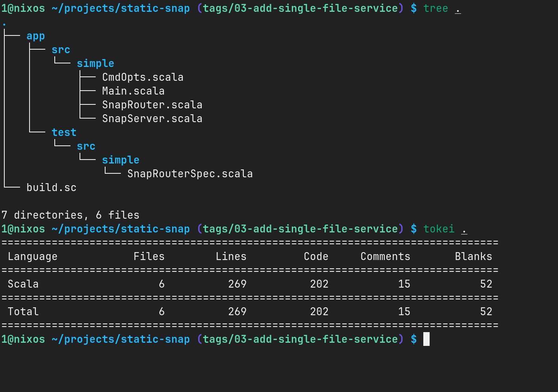Click SnapRouterSpec.scala file name

coord(190,174)
